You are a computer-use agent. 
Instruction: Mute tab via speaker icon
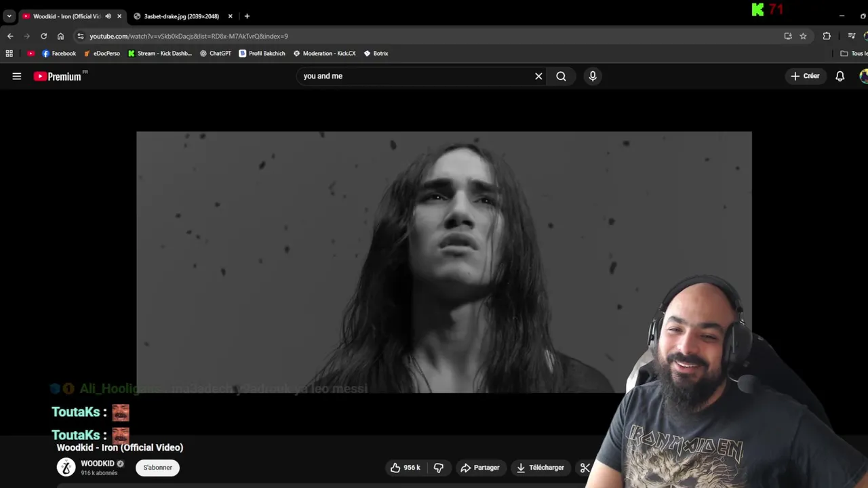(108, 16)
